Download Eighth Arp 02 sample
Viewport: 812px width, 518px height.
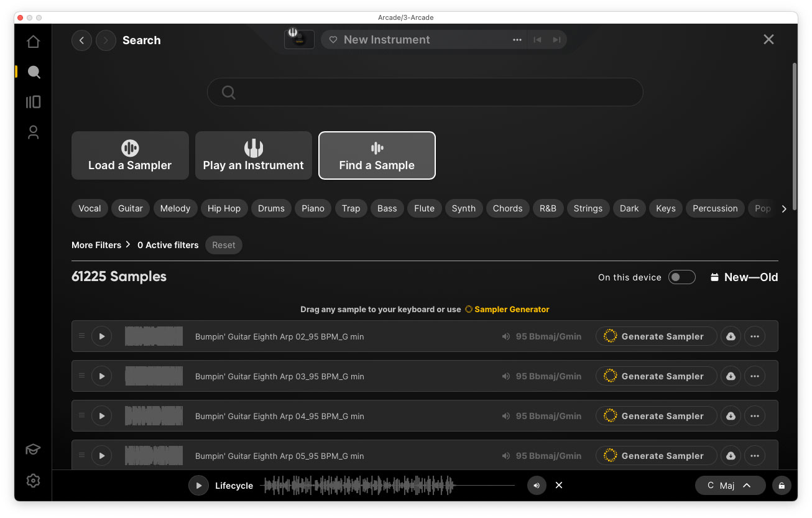(731, 336)
